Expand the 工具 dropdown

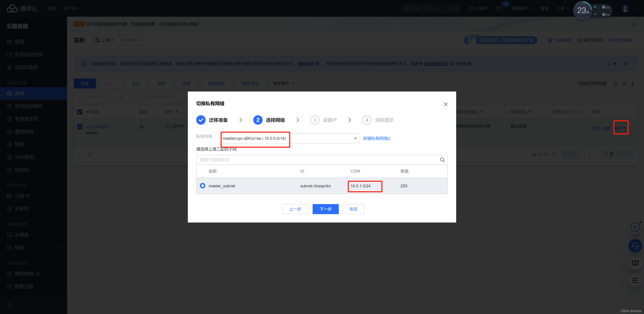[562, 9]
